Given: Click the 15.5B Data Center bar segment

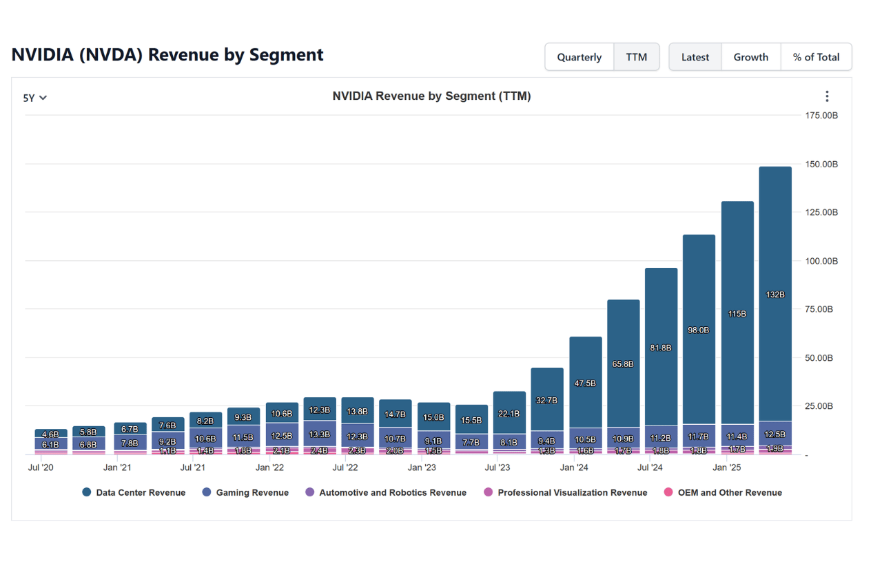Looking at the screenshot, I should point(471,420).
